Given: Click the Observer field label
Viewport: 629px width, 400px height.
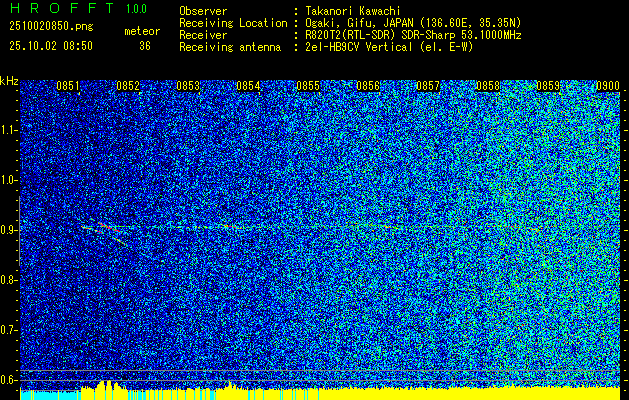Looking at the screenshot, I should pos(203,11).
